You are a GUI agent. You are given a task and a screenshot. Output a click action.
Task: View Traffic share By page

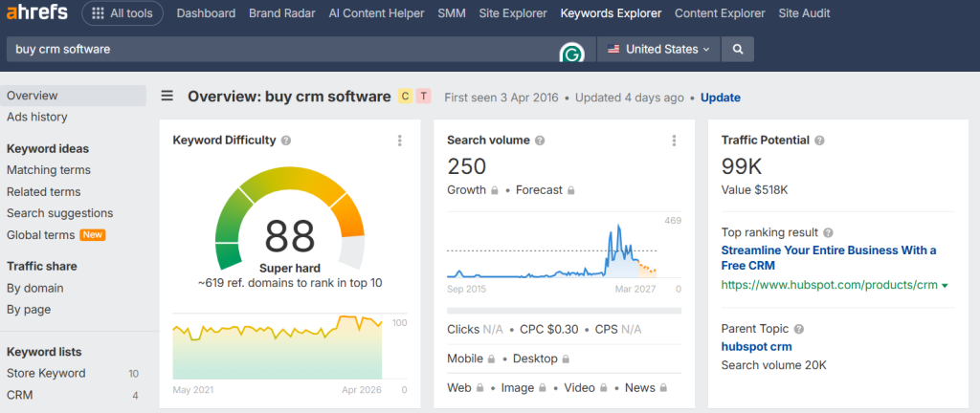(x=29, y=310)
